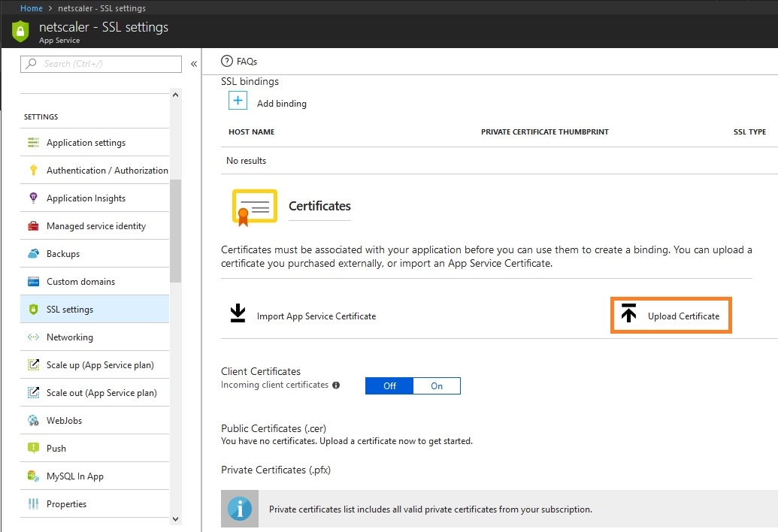
Task: Click the sidebar scrollbar thumb
Action: (175, 231)
